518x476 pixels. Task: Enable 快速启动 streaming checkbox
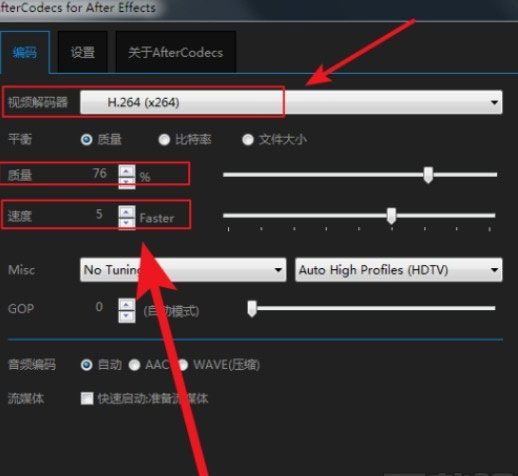pos(87,398)
